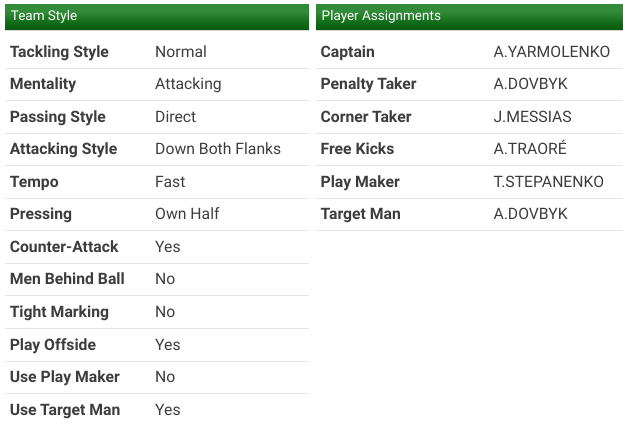Click A.DOVBYK in the Penalty Taker row
Viewport: 623px width, 425px height.
click(531, 84)
